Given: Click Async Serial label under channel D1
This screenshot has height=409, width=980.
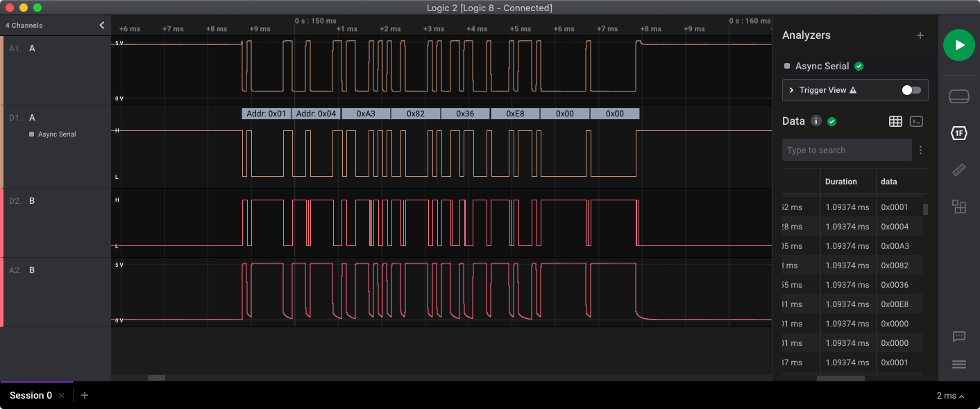Looking at the screenshot, I should pos(57,134).
